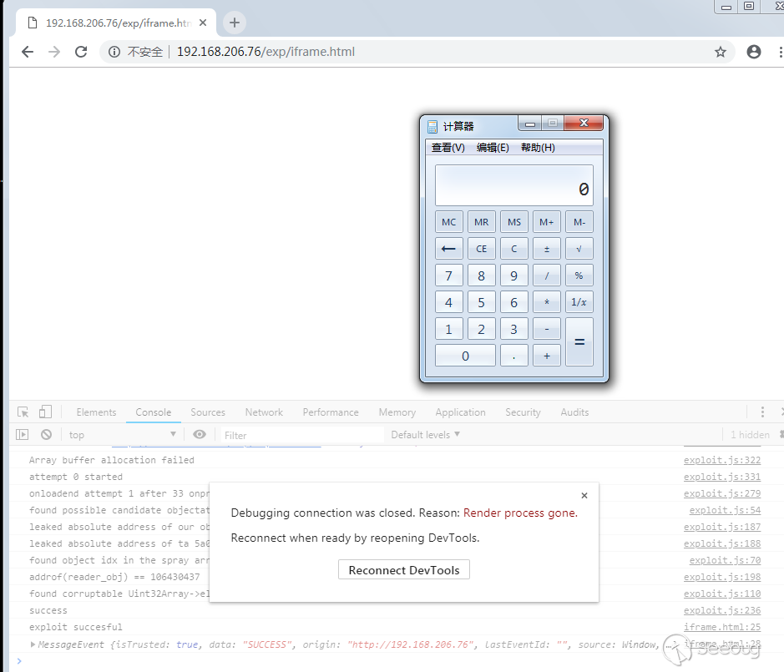Image resolution: width=784 pixels, height=672 pixels.
Task: Open a new browser tab
Action: pyautogui.click(x=235, y=23)
